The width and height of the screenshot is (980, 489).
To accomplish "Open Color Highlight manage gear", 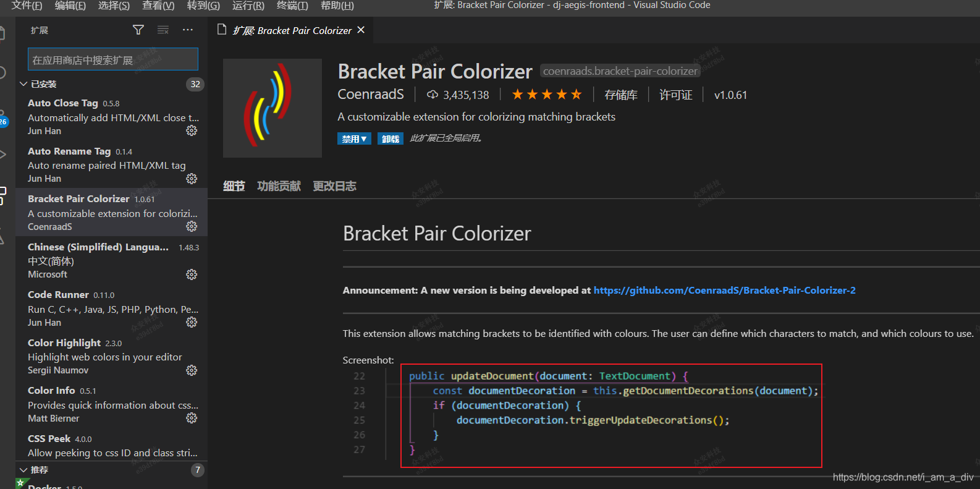I will [192, 370].
